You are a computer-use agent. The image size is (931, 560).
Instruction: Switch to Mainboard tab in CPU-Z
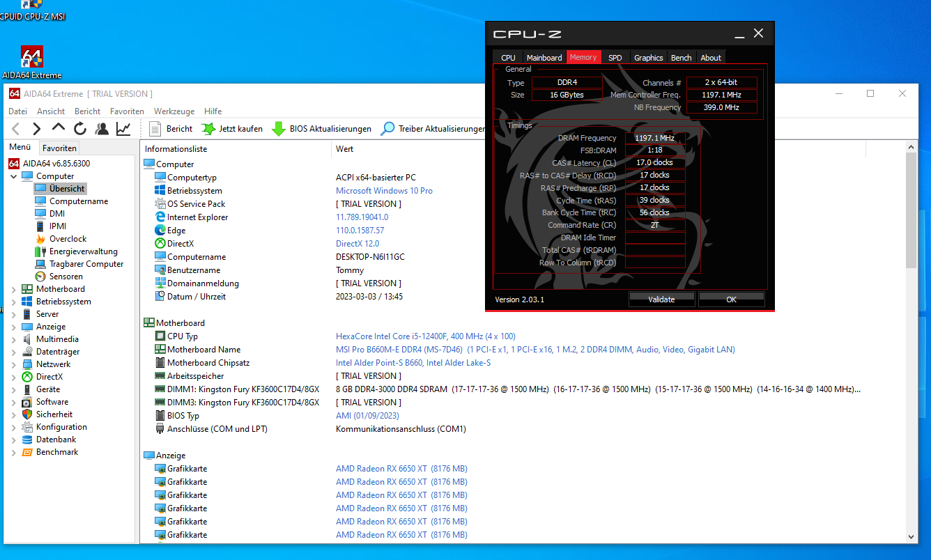(x=544, y=58)
